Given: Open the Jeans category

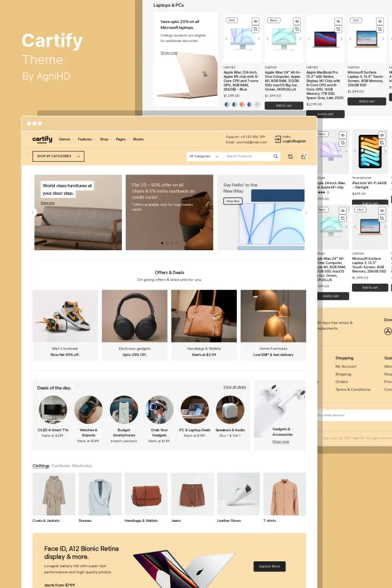Looking at the screenshot, I should (192, 498).
